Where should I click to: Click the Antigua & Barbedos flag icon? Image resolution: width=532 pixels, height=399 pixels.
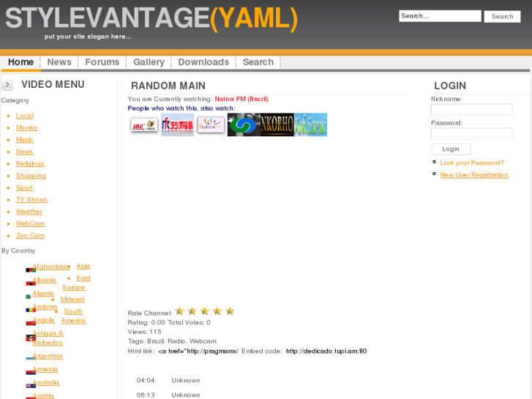pos(31,338)
